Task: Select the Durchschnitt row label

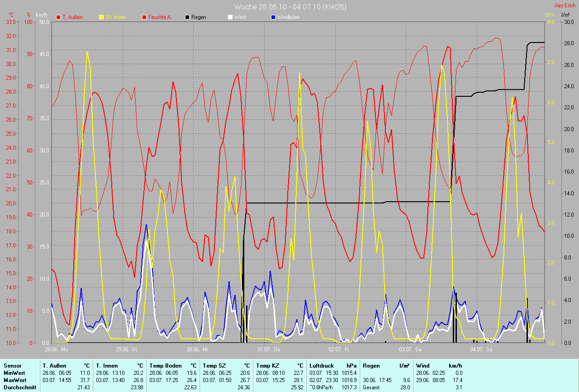Action: coord(19,387)
